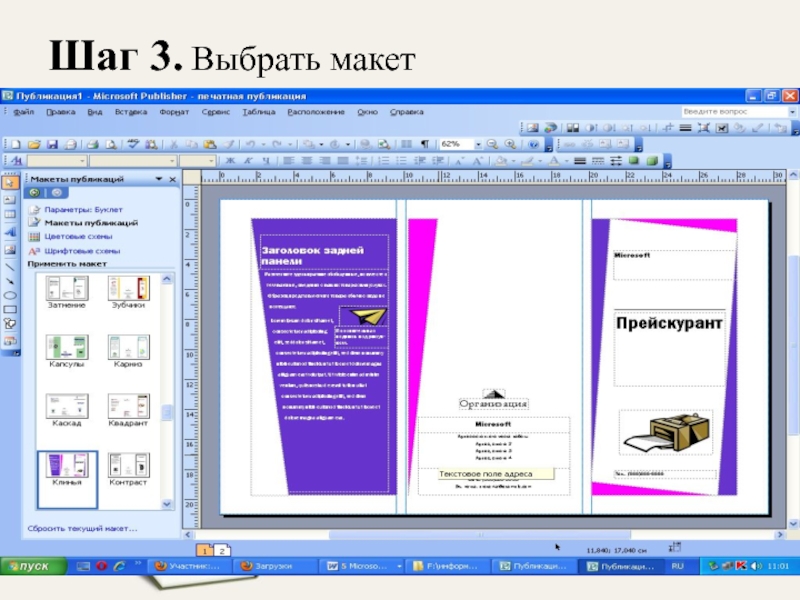Open the Правка menu
This screenshot has height=600, width=800.
[61, 112]
